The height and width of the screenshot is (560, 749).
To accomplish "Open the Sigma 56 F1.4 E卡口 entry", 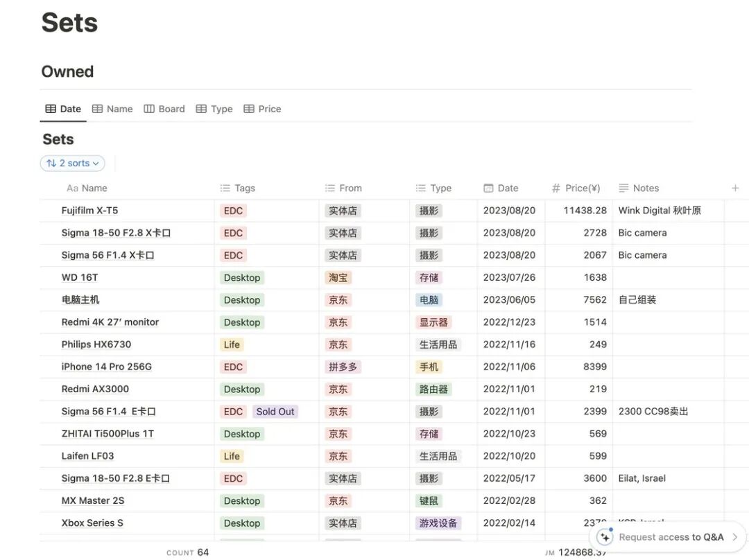I will 108,412.
